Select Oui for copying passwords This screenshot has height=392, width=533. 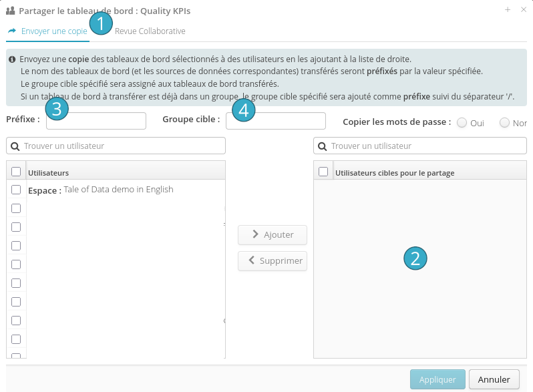tap(462, 123)
